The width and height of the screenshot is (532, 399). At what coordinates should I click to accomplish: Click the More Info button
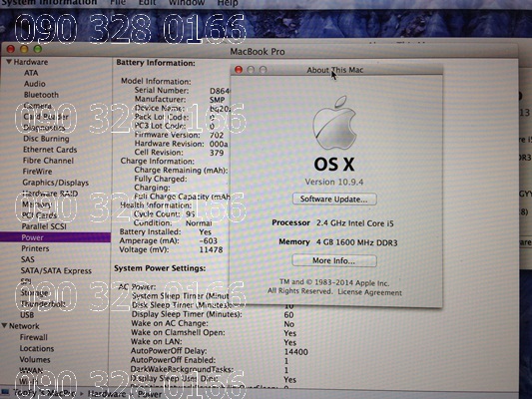tap(334, 260)
